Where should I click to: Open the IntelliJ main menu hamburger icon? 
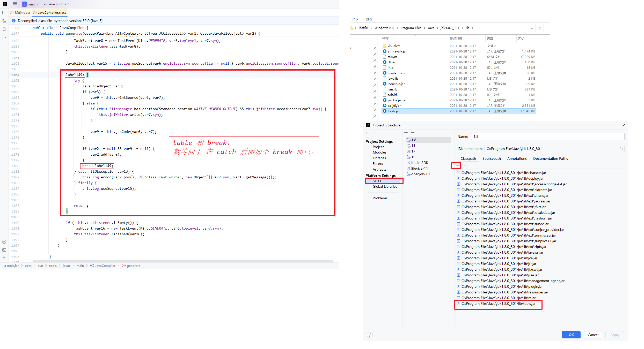15,4
